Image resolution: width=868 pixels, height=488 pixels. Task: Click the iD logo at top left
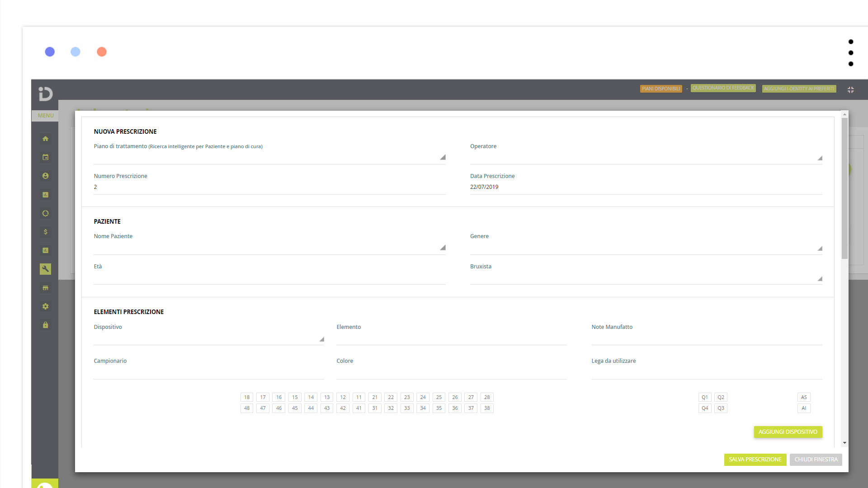[x=45, y=94]
